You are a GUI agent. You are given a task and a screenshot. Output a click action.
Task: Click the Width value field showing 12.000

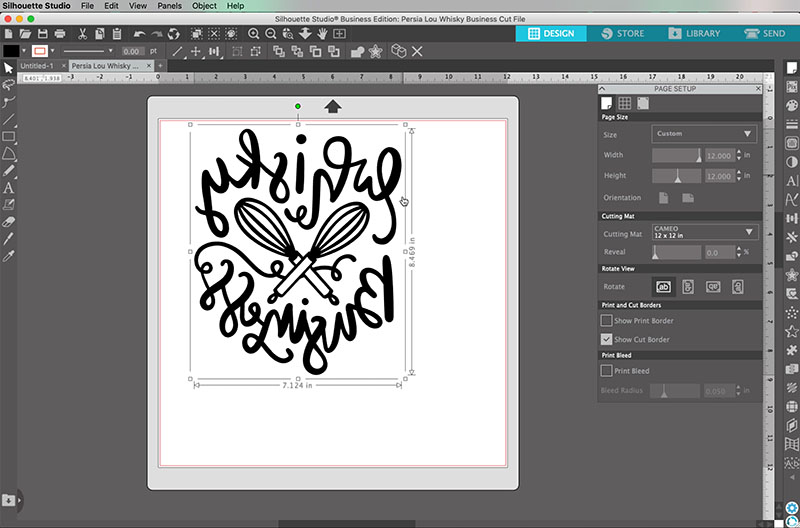[719, 156]
